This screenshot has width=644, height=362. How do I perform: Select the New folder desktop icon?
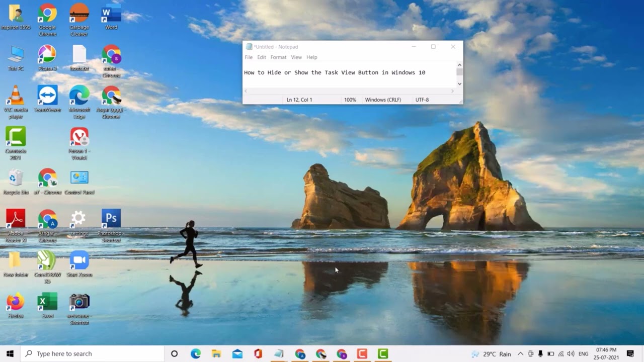[16, 264]
